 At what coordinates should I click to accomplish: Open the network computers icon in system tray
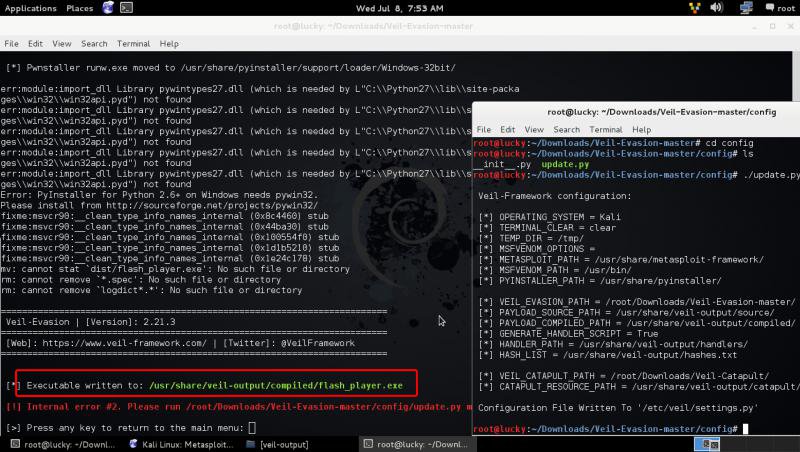[x=746, y=8]
